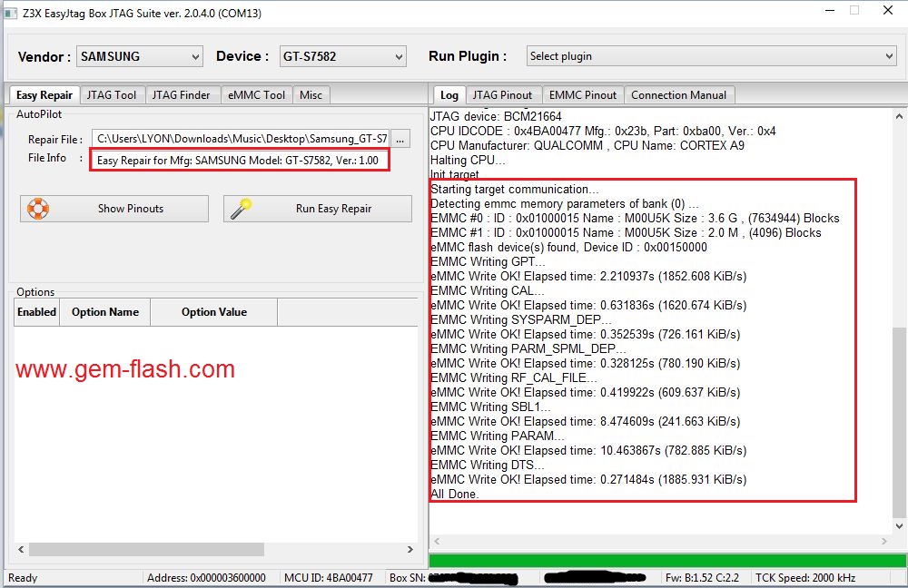Click the browse (...) button for Repair File
The image size is (908, 588).
coord(400,139)
